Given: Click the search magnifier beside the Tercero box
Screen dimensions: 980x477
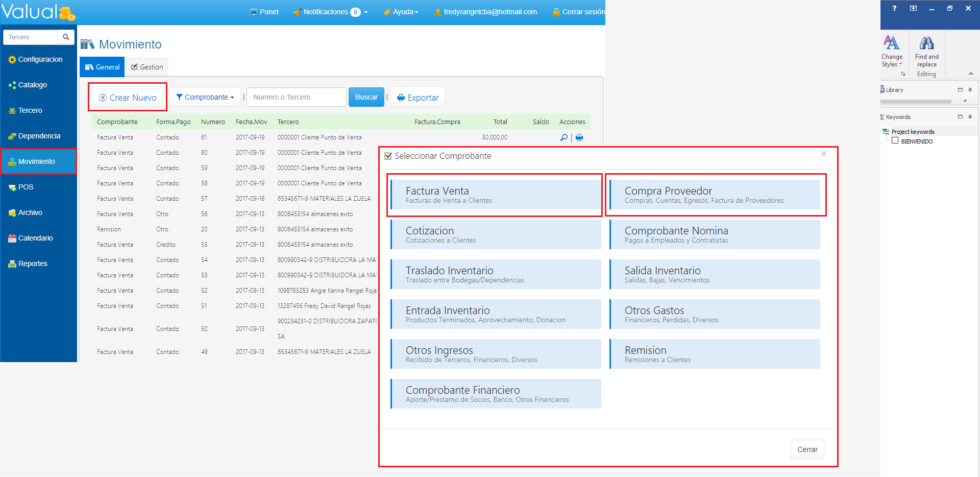Looking at the screenshot, I should coord(66,37).
